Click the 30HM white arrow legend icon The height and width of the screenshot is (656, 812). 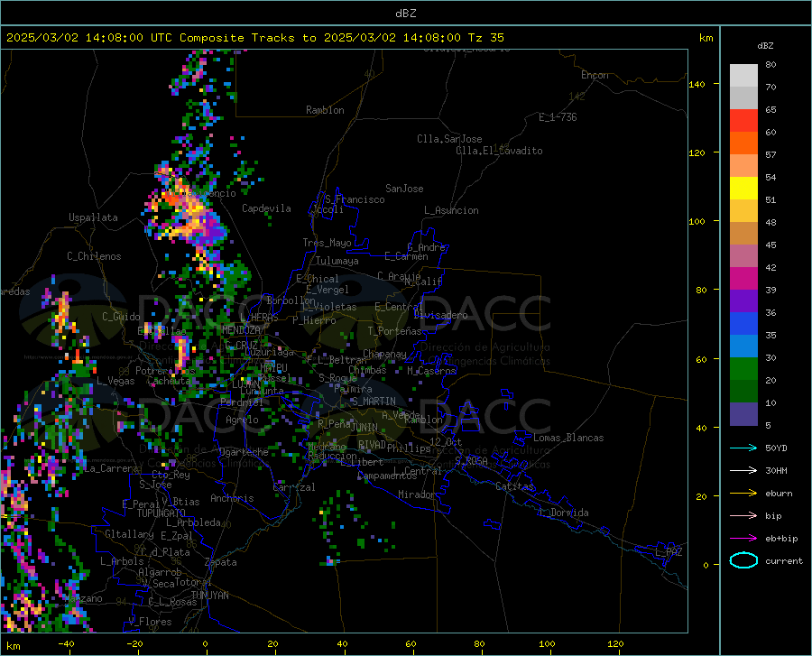[x=743, y=470]
